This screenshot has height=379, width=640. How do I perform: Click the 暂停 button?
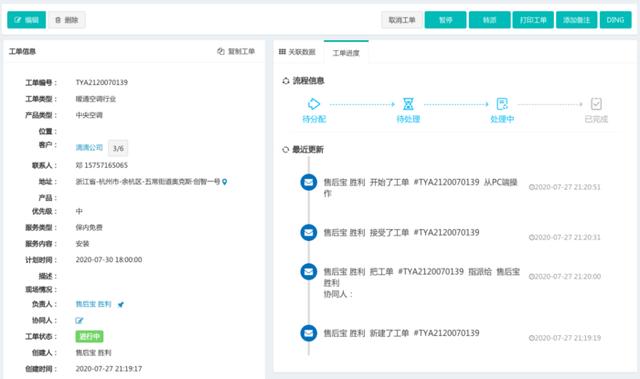tap(445, 20)
